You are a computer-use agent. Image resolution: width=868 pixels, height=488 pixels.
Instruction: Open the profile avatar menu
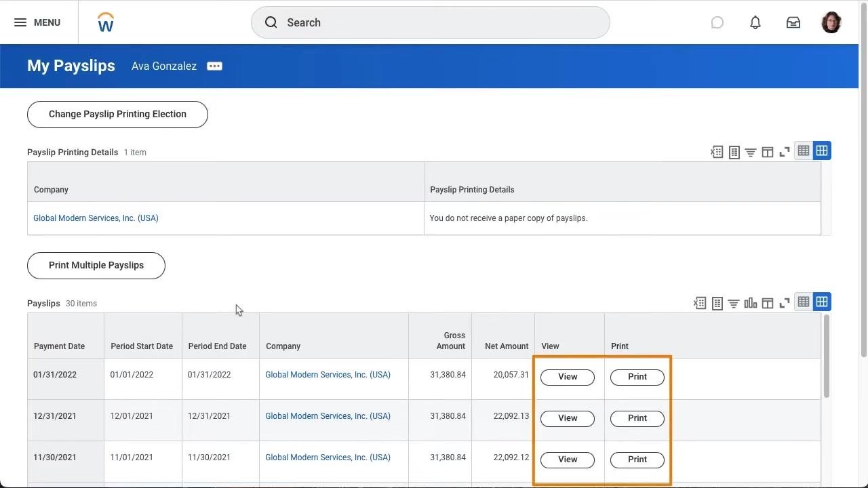(x=831, y=22)
